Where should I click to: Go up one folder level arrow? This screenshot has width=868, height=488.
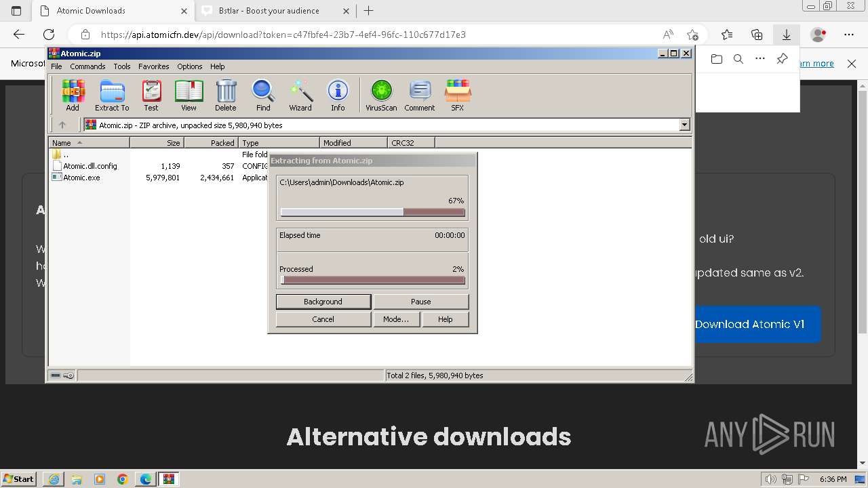62,125
